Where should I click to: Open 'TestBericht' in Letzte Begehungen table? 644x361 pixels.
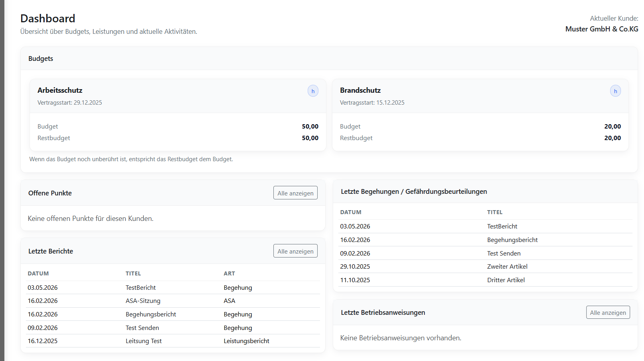485,226
